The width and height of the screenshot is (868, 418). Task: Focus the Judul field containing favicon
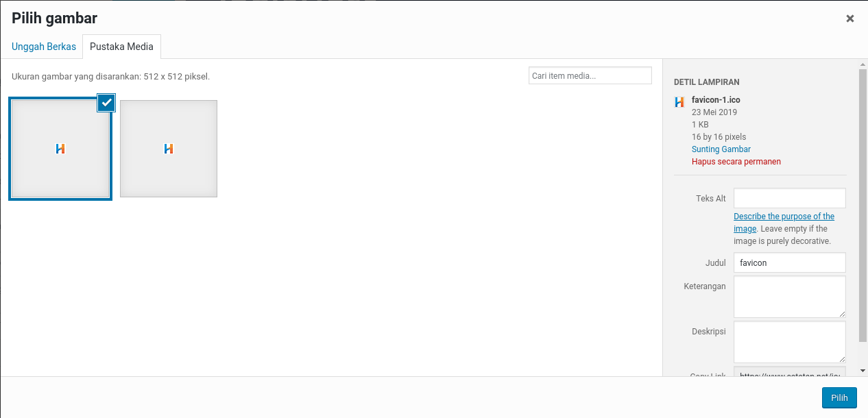tap(789, 262)
